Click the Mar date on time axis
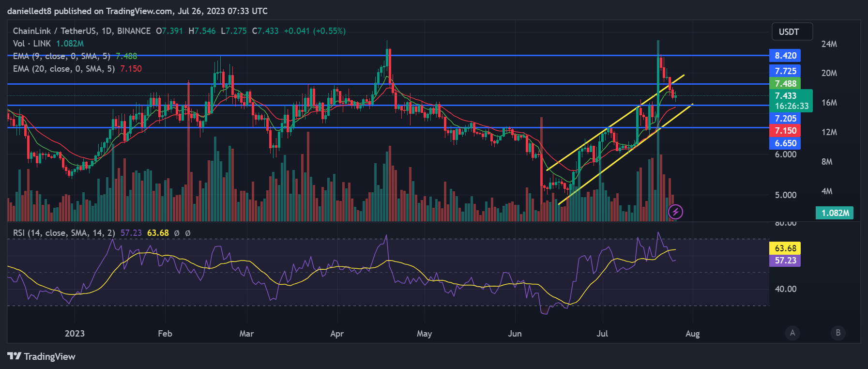Viewport: 868px width, 369px height. [x=246, y=334]
